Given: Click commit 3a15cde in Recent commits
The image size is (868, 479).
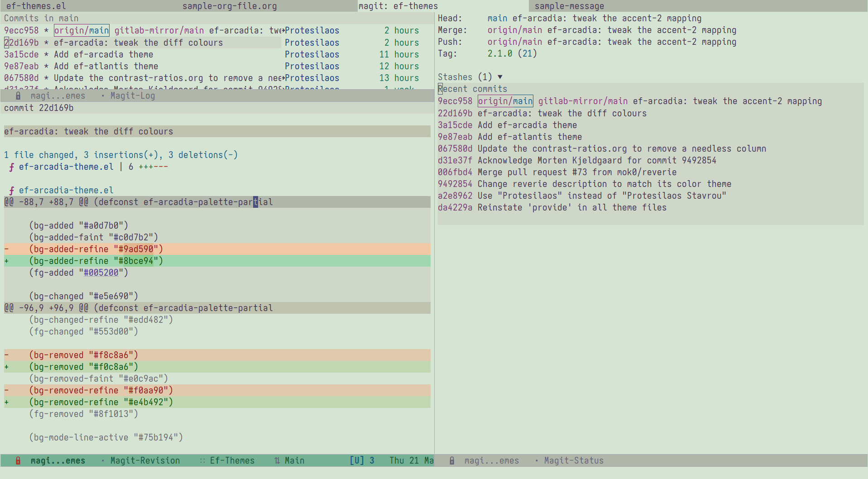Looking at the screenshot, I should coord(507,125).
